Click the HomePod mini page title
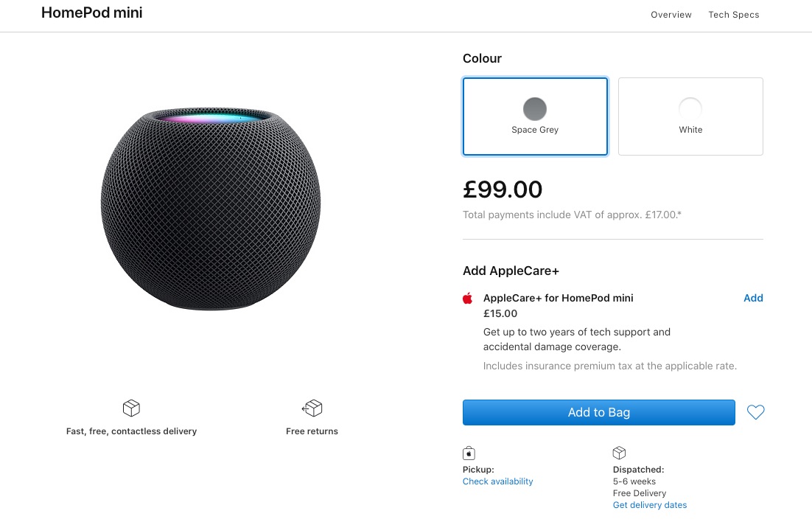The width and height of the screenshot is (812, 522). 92,13
